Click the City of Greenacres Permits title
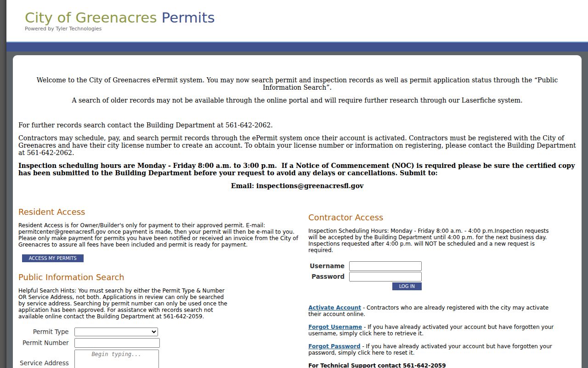 [x=119, y=17]
